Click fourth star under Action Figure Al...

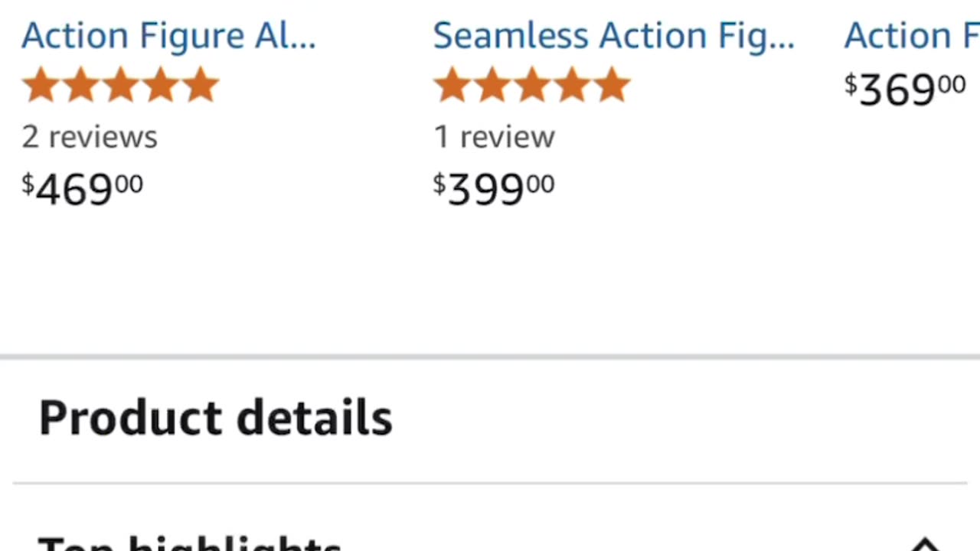[161, 85]
